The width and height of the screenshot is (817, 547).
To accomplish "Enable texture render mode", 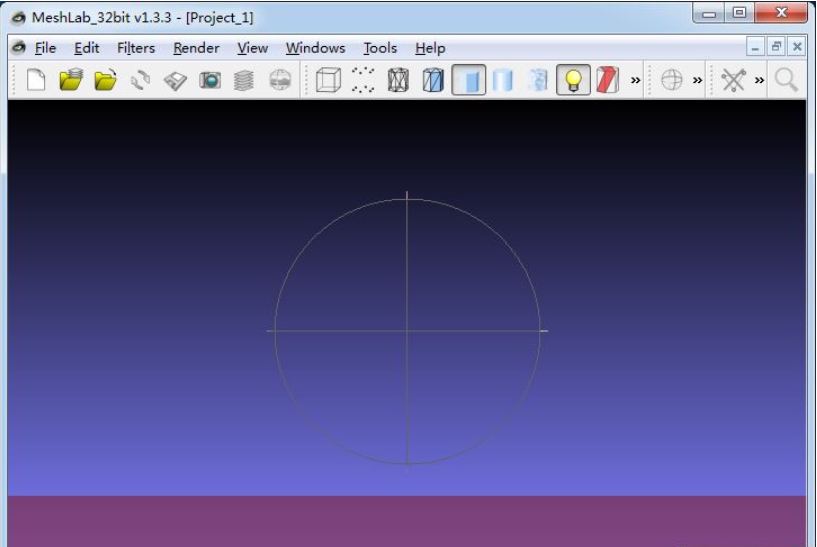I will 538,80.
